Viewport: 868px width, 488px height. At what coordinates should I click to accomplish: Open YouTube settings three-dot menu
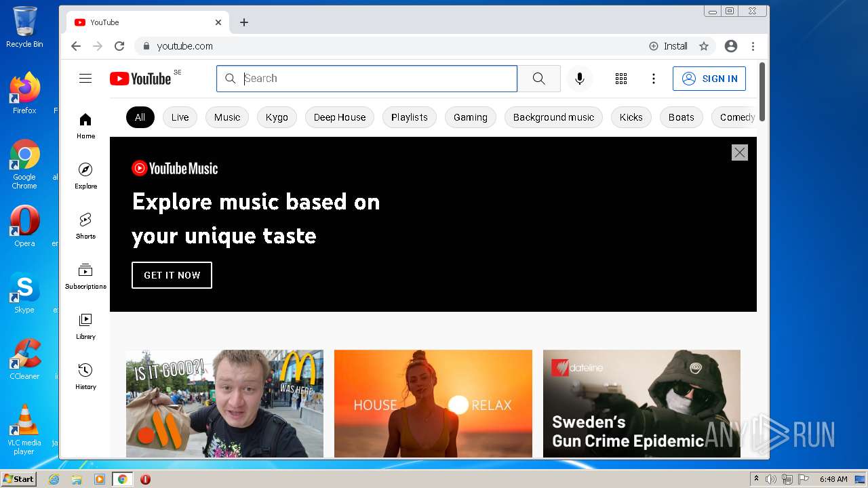pyautogui.click(x=654, y=79)
